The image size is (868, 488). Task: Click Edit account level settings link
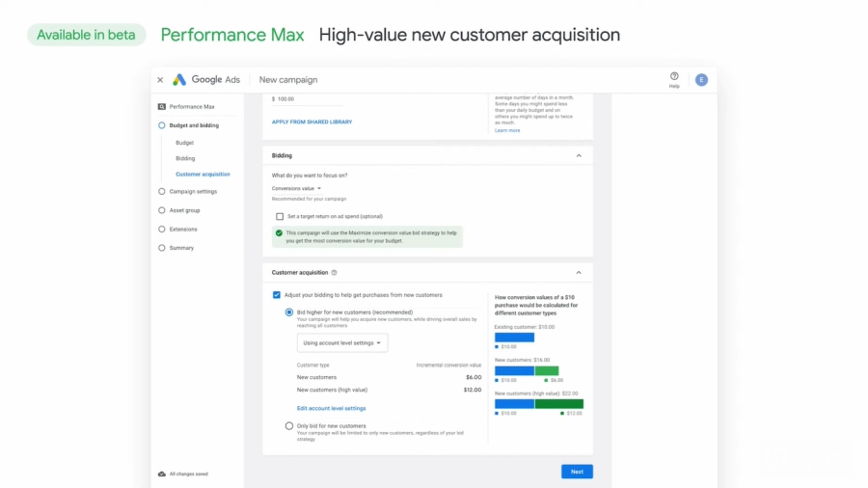click(x=331, y=408)
